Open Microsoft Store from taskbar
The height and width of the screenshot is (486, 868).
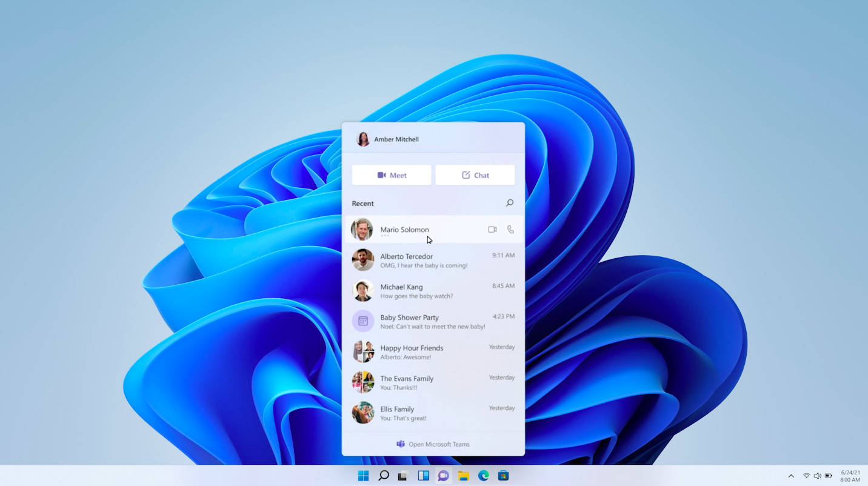tap(503, 476)
